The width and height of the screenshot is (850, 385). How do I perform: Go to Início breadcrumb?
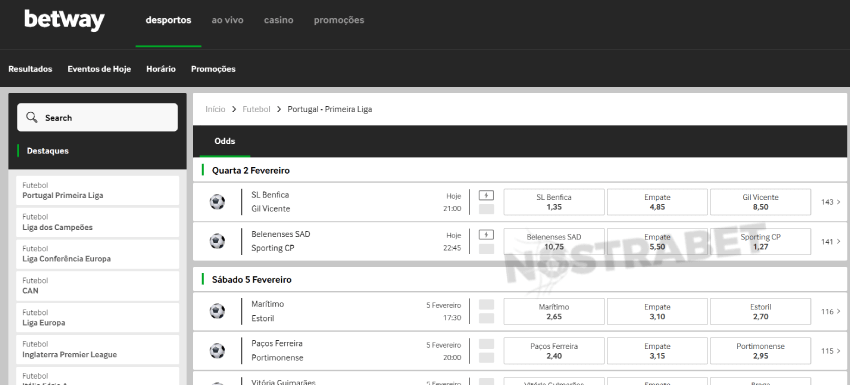(x=215, y=109)
